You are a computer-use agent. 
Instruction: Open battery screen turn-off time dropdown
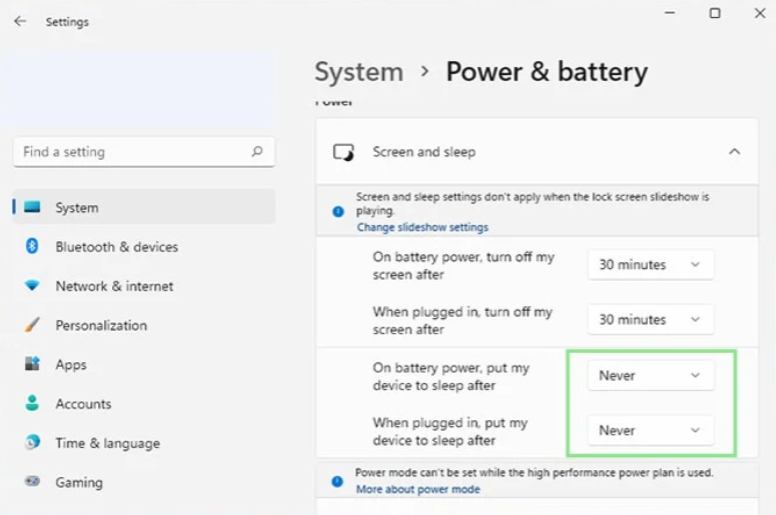(x=650, y=265)
